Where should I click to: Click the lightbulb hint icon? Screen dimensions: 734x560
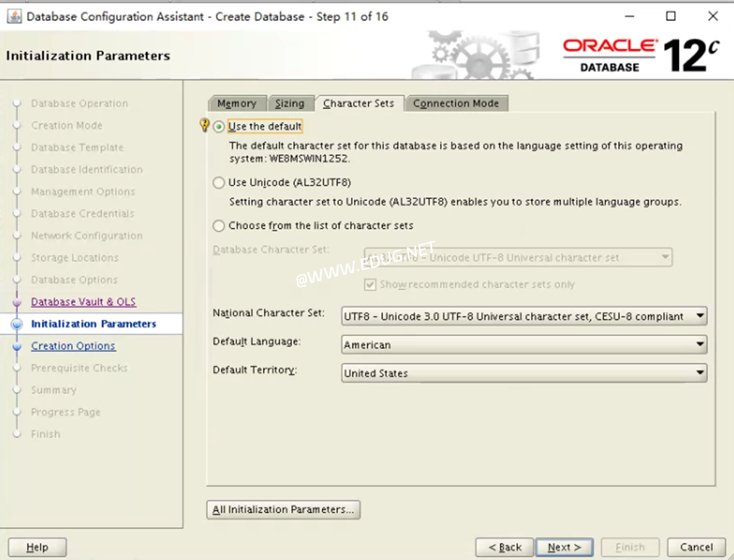click(204, 124)
